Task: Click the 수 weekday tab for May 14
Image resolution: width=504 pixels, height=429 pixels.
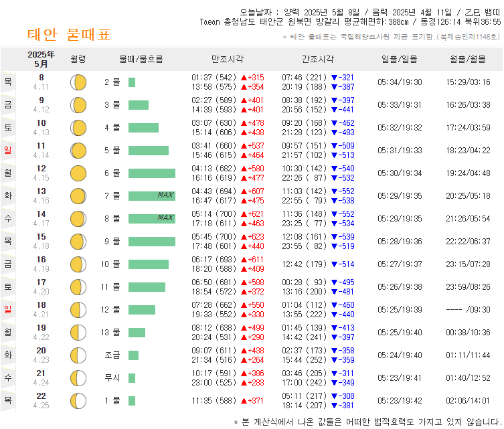Action: point(8,219)
